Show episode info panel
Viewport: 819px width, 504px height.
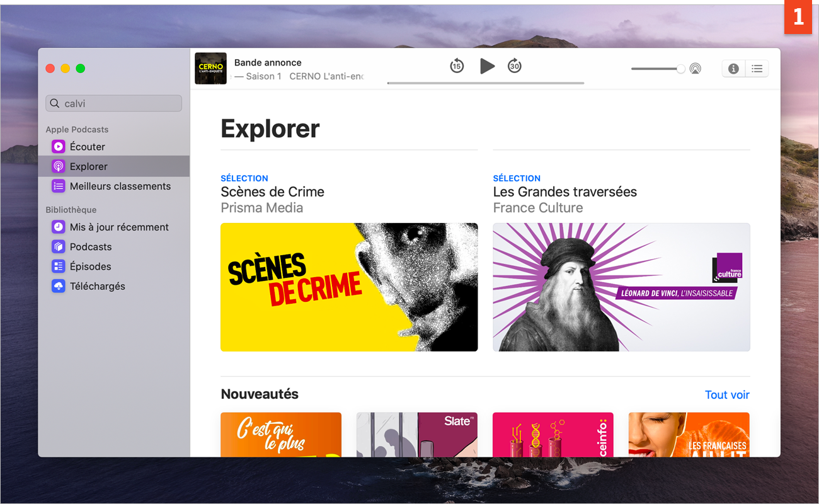coord(733,69)
